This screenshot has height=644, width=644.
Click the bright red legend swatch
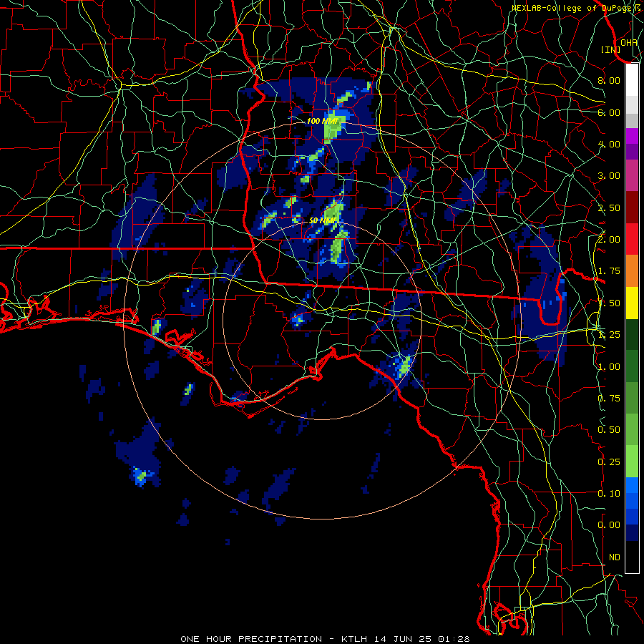(632, 239)
